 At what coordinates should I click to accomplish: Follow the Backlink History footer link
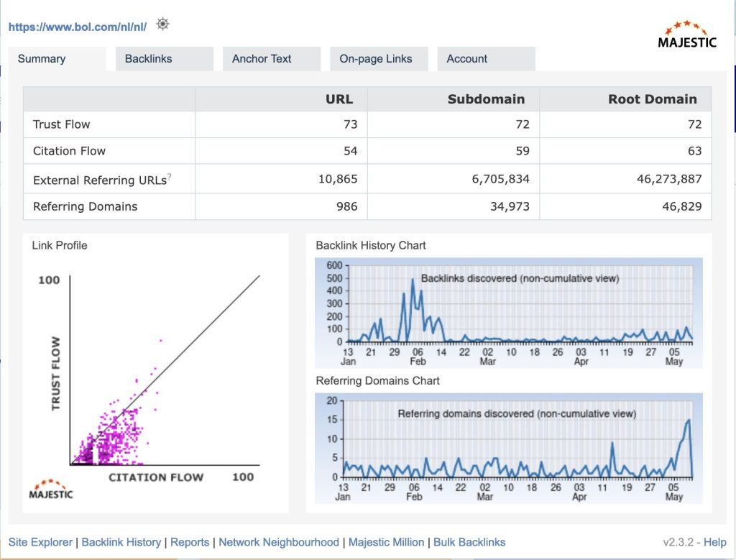click(121, 542)
